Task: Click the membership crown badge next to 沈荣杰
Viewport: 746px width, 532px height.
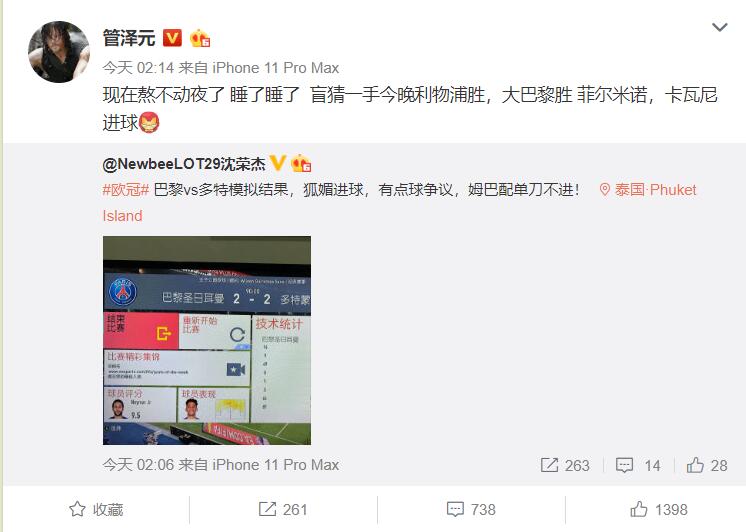Action: [x=301, y=163]
